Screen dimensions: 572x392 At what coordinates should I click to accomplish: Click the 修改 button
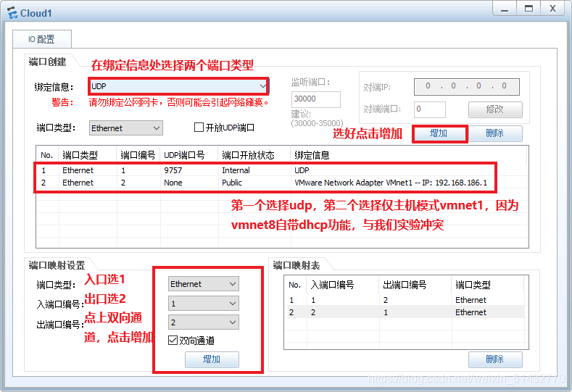pyautogui.click(x=495, y=109)
